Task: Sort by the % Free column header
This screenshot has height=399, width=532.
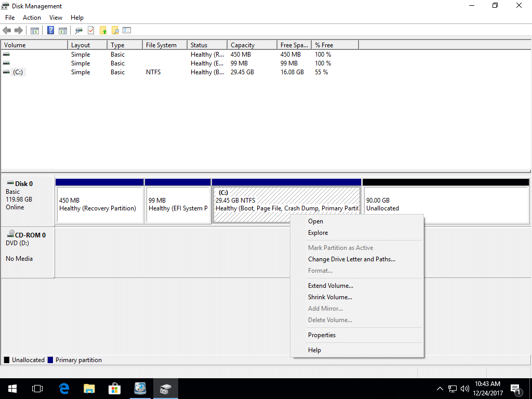Action: coord(335,45)
